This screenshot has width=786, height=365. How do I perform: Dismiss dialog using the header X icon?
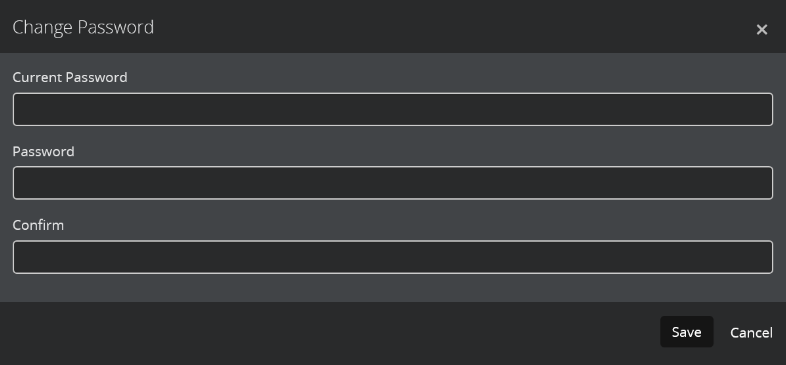coord(761,30)
